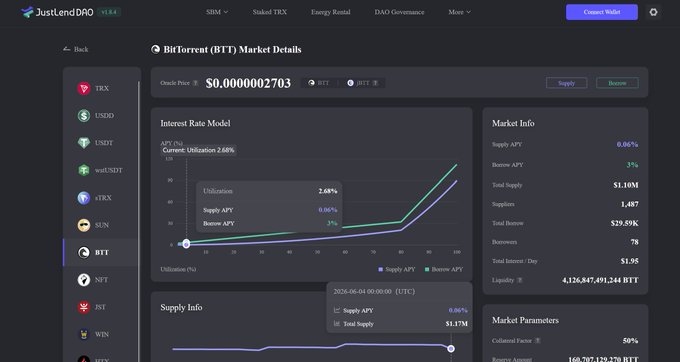
Task: Select the wstUSDT token icon
Action: click(x=84, y=170)
